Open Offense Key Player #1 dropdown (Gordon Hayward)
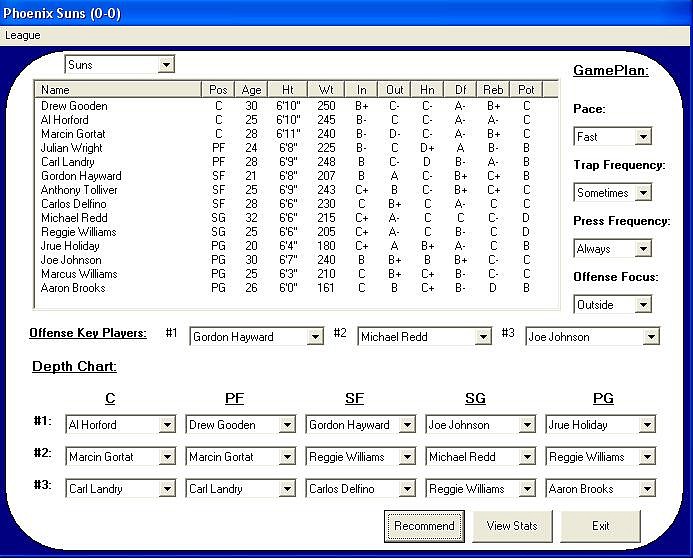The height and width of the screenshot is (559, 693). click(256, 337)
